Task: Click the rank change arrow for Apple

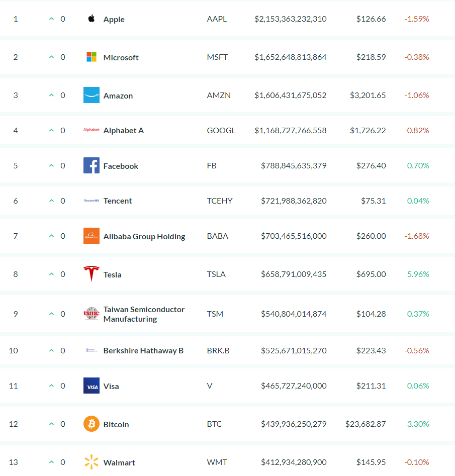Action: [52, 19]
